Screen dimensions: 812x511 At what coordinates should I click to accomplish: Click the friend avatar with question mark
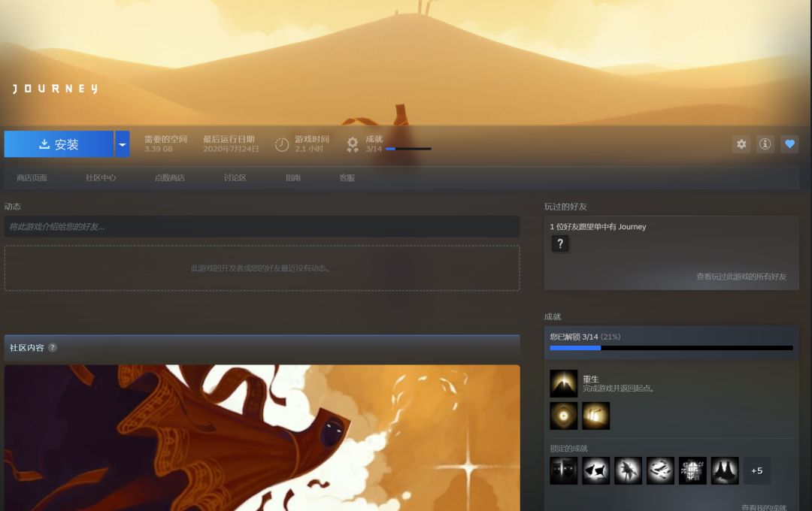coord(560,243)
